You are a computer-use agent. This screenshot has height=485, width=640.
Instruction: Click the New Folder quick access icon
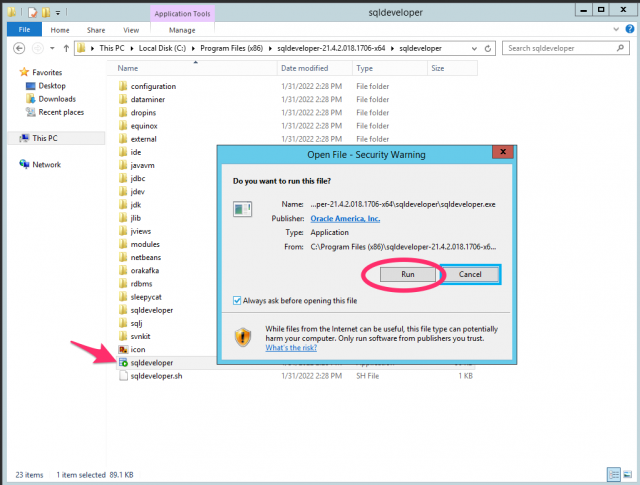click(x=46, y=13)
